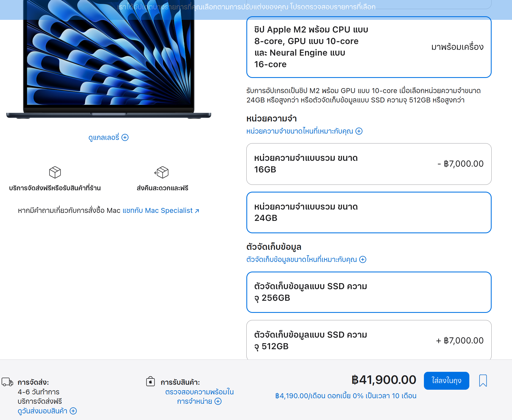This screenshot has width=512, height=420.
Task: Click the การรับสินค้า: pickup label
Action: 180,382
